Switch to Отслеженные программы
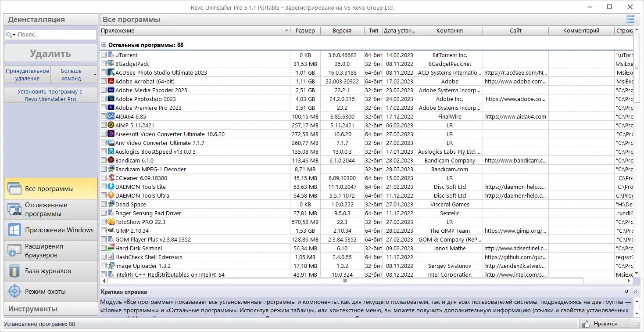Image resolution: width=644 pixels, height=332 pixels. pyautogui.click(x=51, y=209)
